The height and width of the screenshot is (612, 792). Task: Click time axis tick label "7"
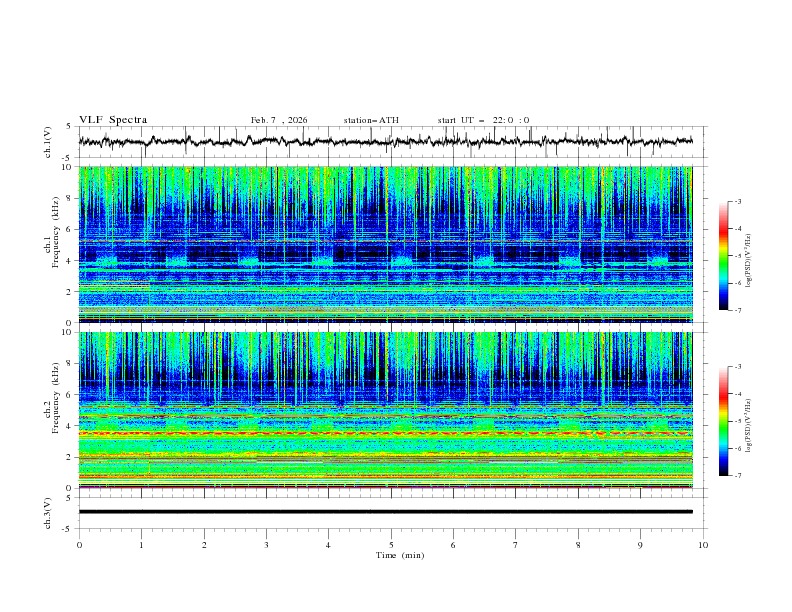(516, 545)
